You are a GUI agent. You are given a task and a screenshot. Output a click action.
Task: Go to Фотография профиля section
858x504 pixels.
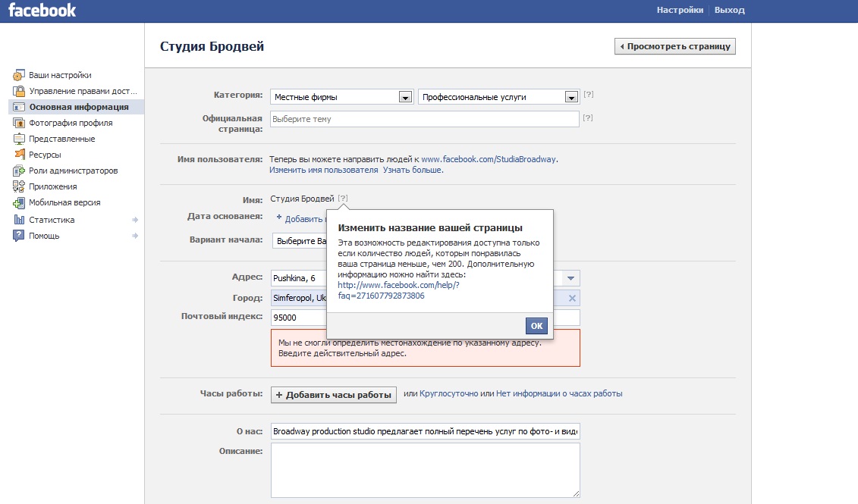[x=71, y=123]
